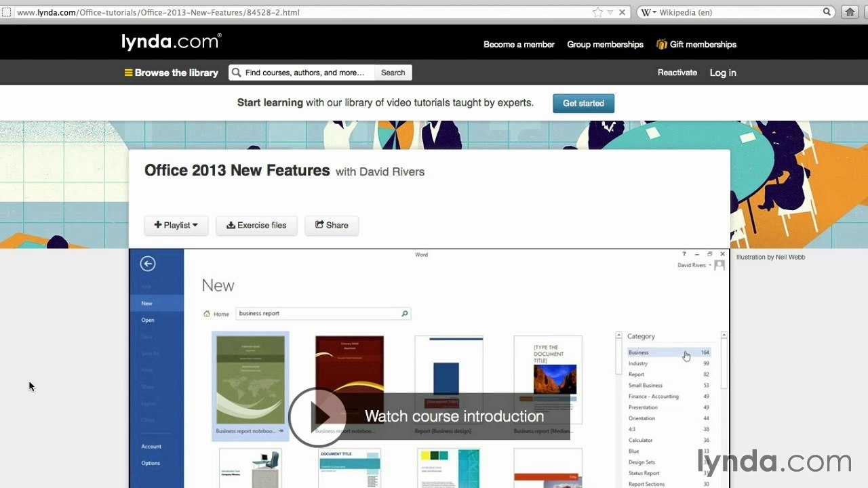Click the Word back arrow circle in the video

point(148,264)
